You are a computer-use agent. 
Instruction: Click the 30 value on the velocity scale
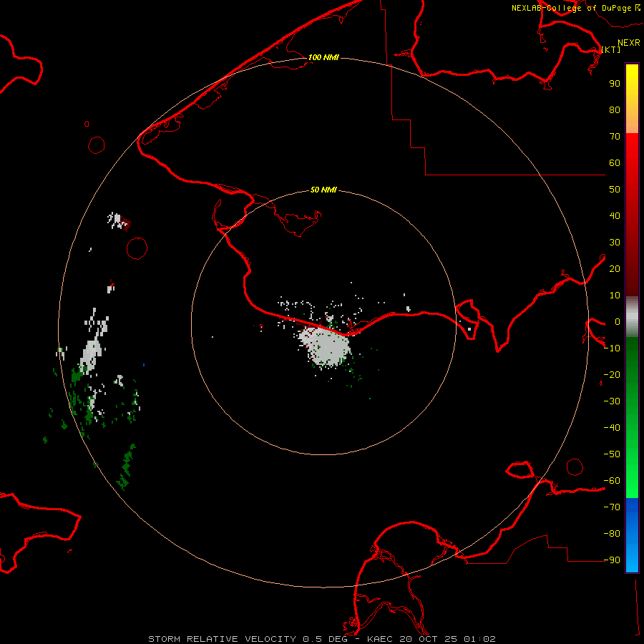[x=615, y=243]
